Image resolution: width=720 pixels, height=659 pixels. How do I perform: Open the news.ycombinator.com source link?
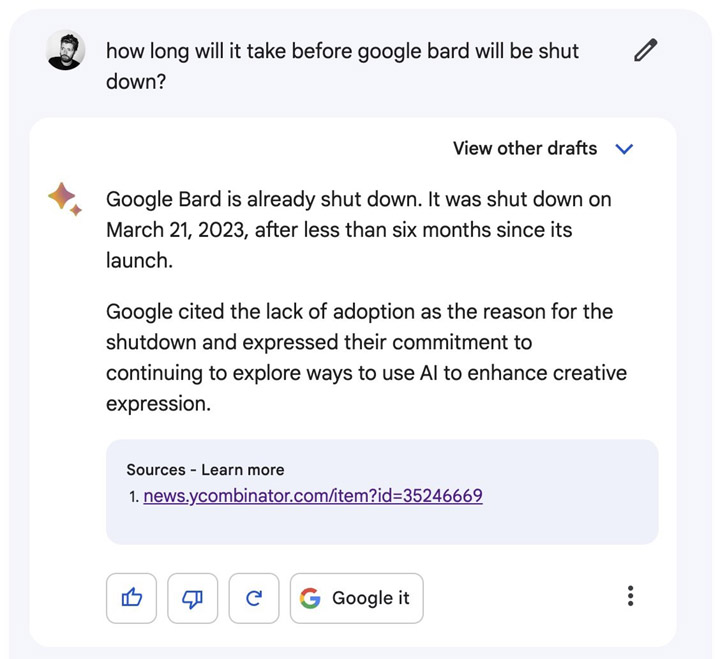pyautogui.click(x=313, y=495)
